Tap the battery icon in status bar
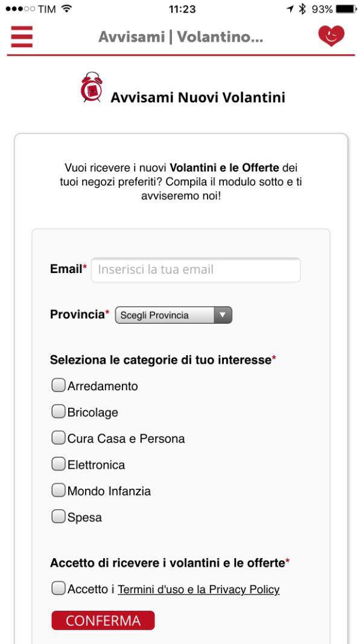Screen dimensions: 362x644 tap(346, 9)
